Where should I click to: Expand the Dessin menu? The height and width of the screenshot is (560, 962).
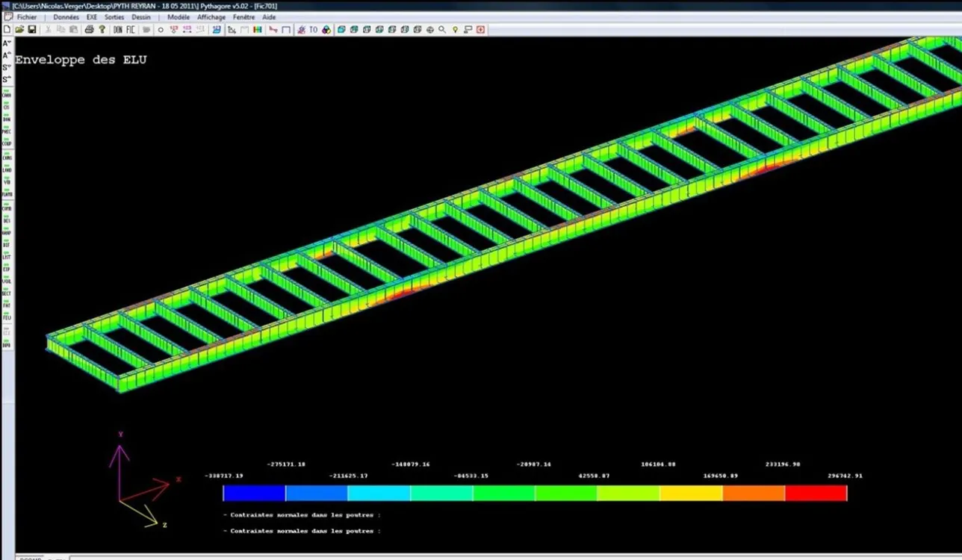click(x=141, y=17)
